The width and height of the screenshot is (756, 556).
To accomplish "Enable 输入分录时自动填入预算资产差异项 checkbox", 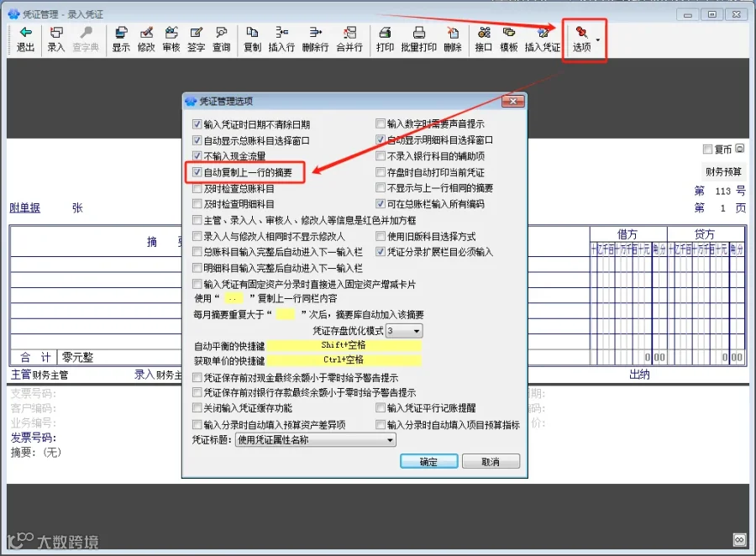I will 197,424.
